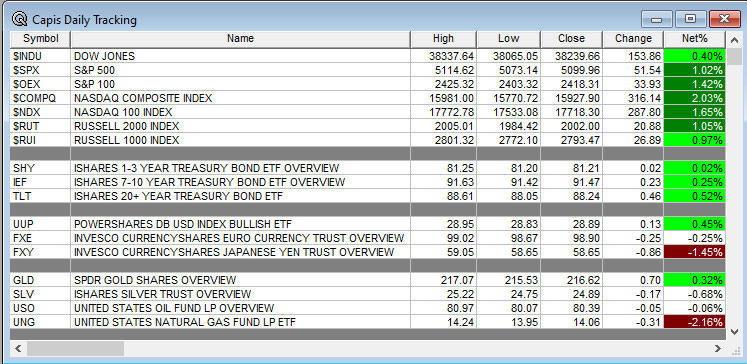Sort by the Name column header

coord(241,39)
